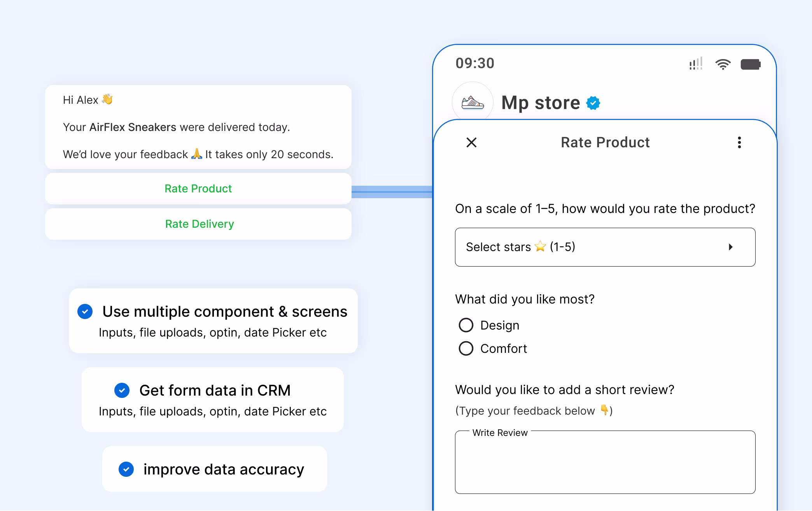Click the 'Hi Alex' greeting text
The width and height of the screenshot is (812, 511).
coord(80,100)
